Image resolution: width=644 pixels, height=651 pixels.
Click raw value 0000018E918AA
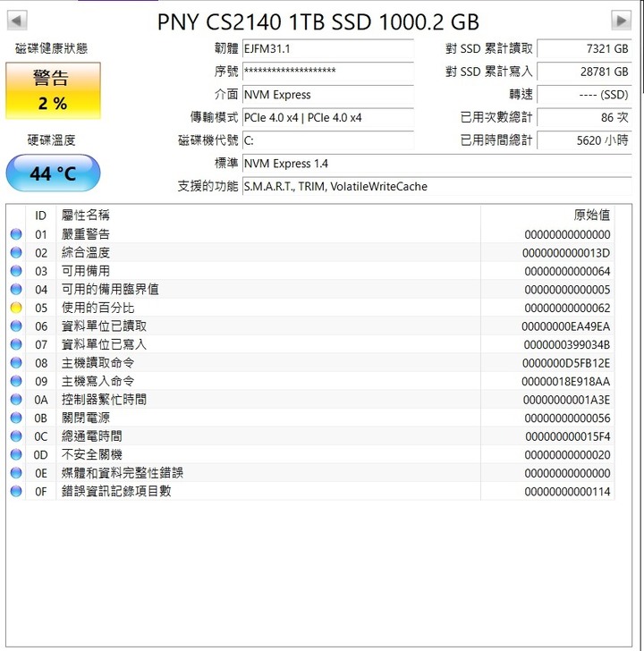(566, 382)
